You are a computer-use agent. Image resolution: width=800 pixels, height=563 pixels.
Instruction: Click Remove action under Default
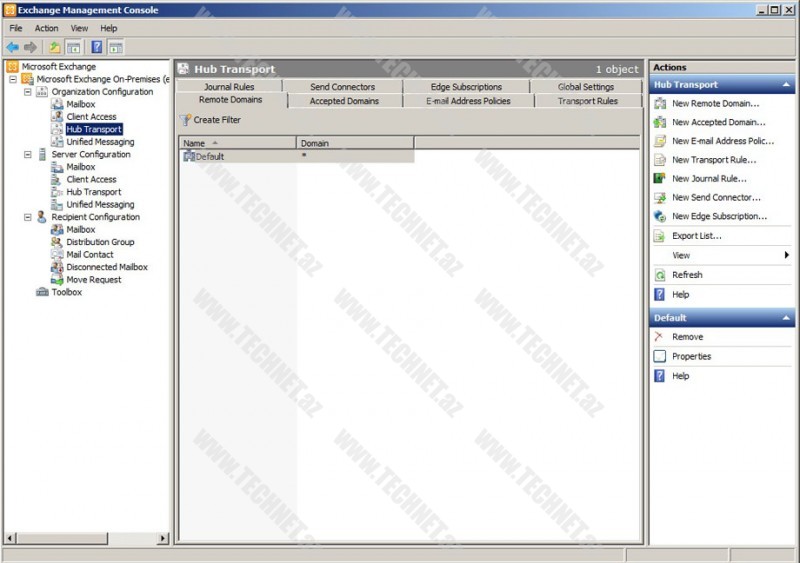coord(687,337)
